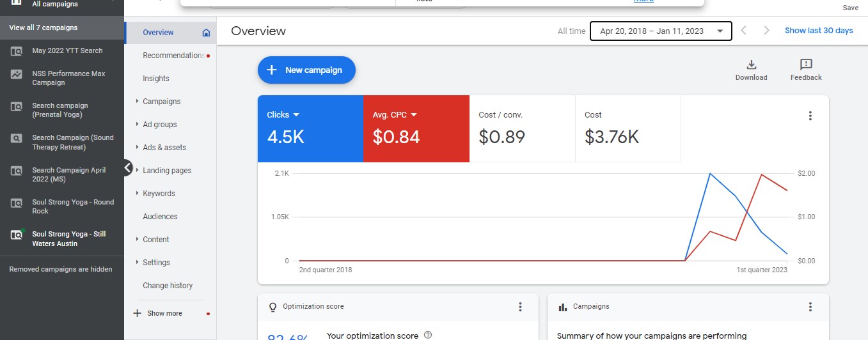868x340 pixels.
Task: Click the Search campaign (Prenatal Yoga) icon
Action: pyautogui.click(x=17, y=106)
